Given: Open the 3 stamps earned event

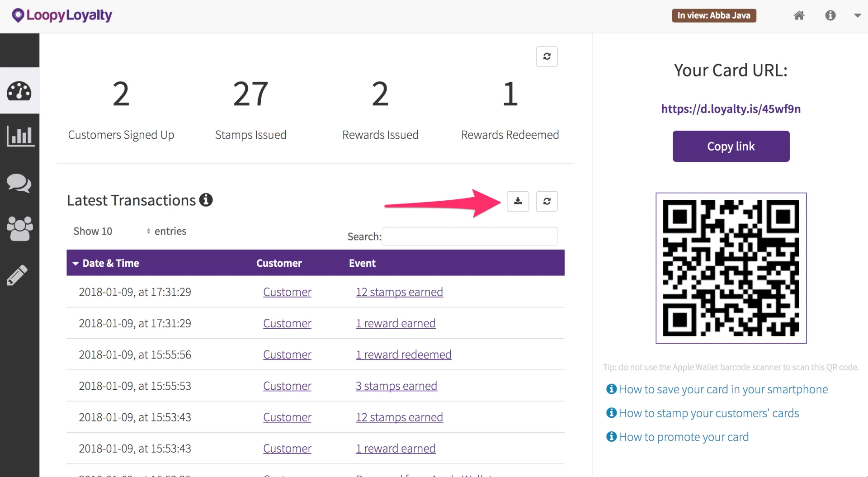Looking at the screenshot, I should point(396,386).
